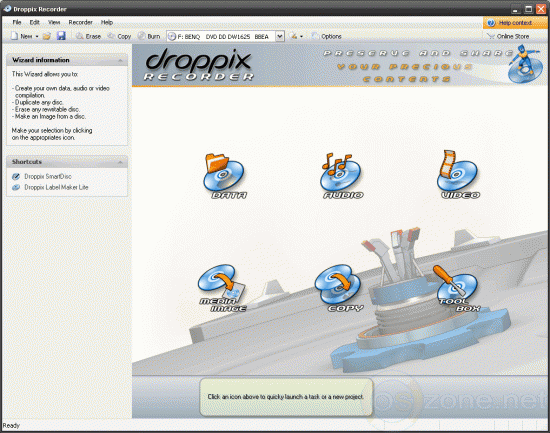This screenshot has width=550, height=433.
Task: Collapse the Shortcuts panel
Action: pos(120,162)
